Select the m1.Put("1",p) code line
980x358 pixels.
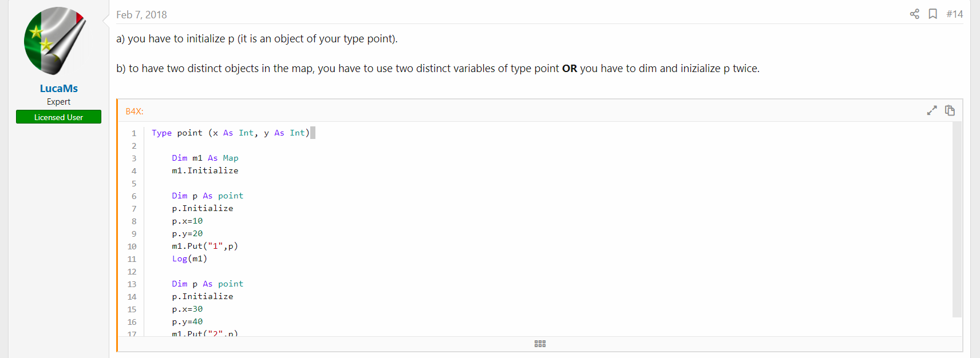click(204, 245)
